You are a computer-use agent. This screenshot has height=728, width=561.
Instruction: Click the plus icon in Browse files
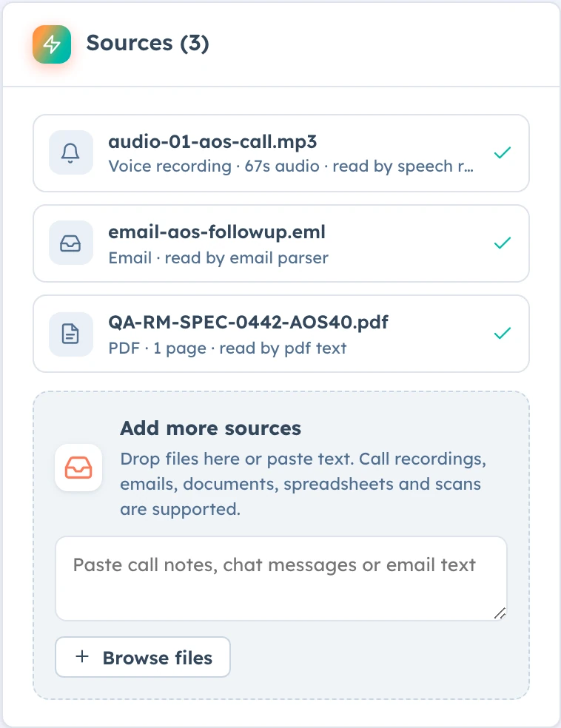(x=82, y=656)
